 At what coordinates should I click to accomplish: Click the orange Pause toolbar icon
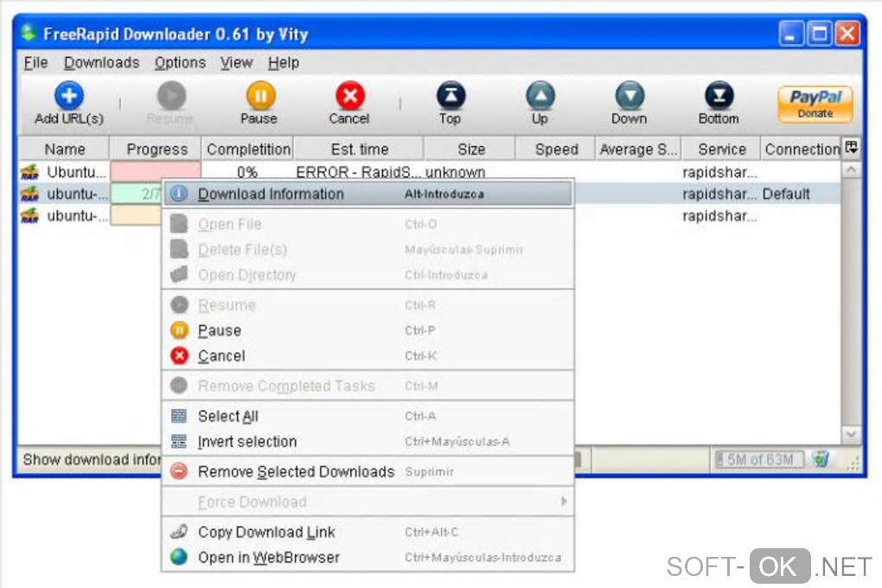pos(260,96)
